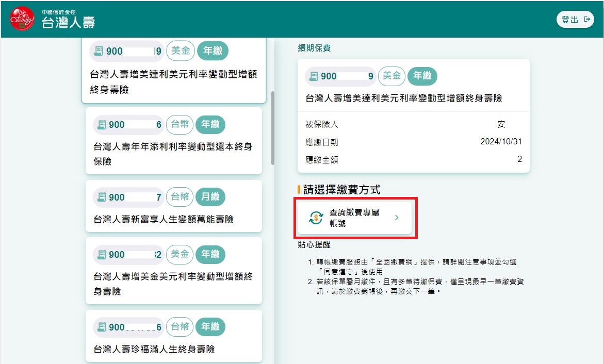
Task: Click the 年繳 tag in the 續期保費 card
Action: point(422,76)
